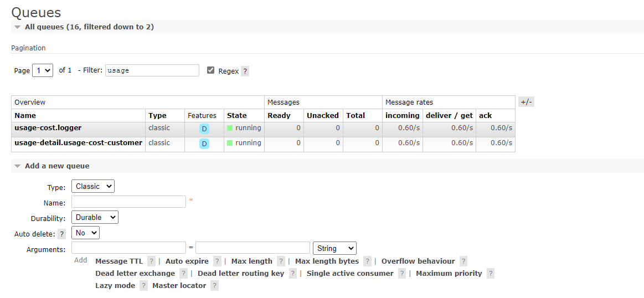
Task: Add Lazy mode argument shortcut
Action: pyautogui.click(x=115, y=285)
